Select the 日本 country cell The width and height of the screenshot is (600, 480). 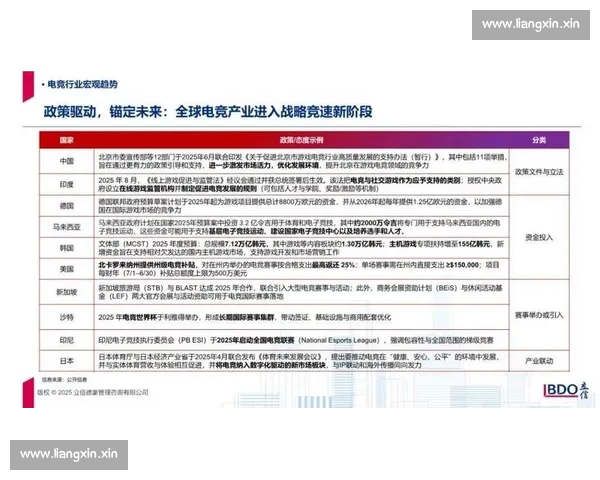point(67,361)
